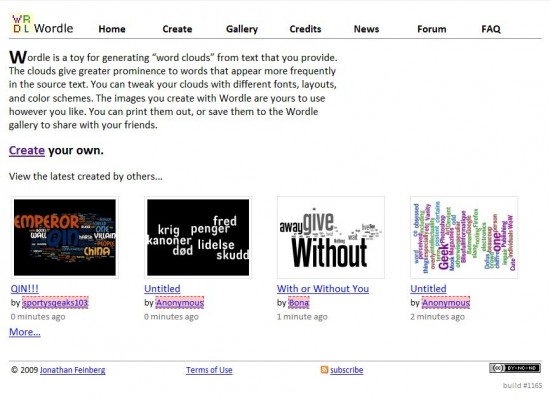The height and width of the screenshot is (402, 550).
Task: Click the Untitled link posted 2 minutes ago
Action: tap(428, 289)
